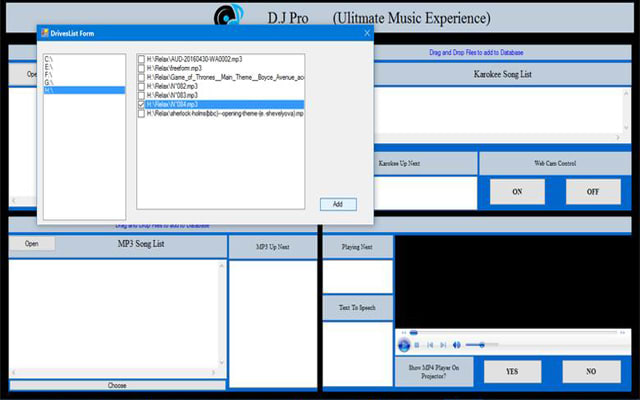The height and width of the screenshot is (400, 640).
Task: Click the Text To Speech input box
Action: (358, 353)
